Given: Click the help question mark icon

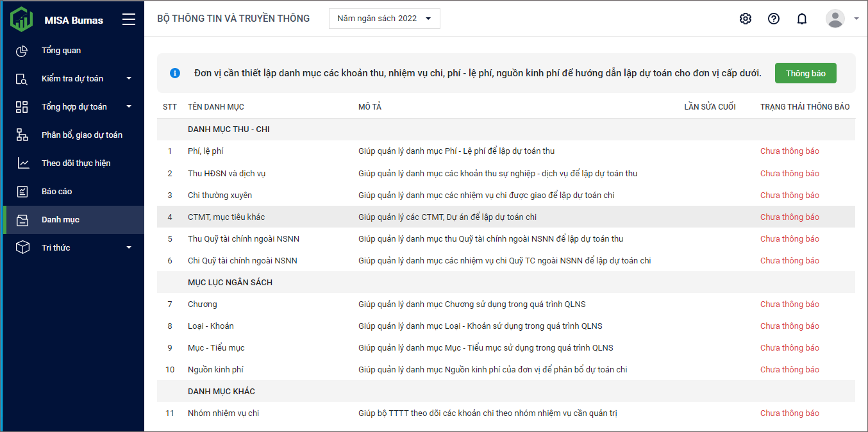Looking at the screenshot, I should click(x=774, y=19).
